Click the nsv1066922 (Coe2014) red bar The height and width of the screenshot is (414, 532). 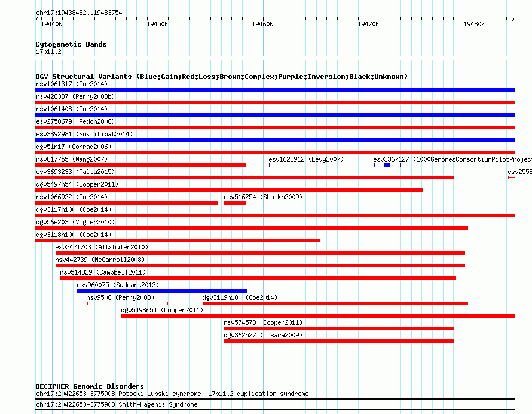(126, 203)
